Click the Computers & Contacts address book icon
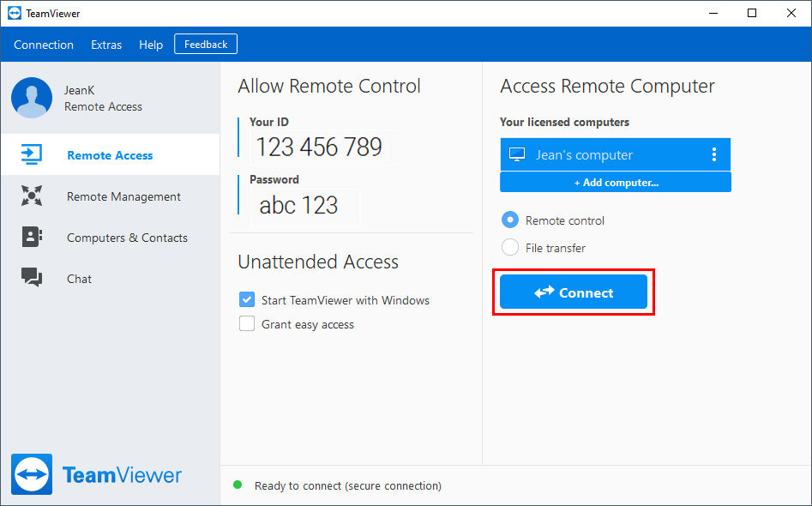The height and width of the screenshot is (506, 812). 32,237
